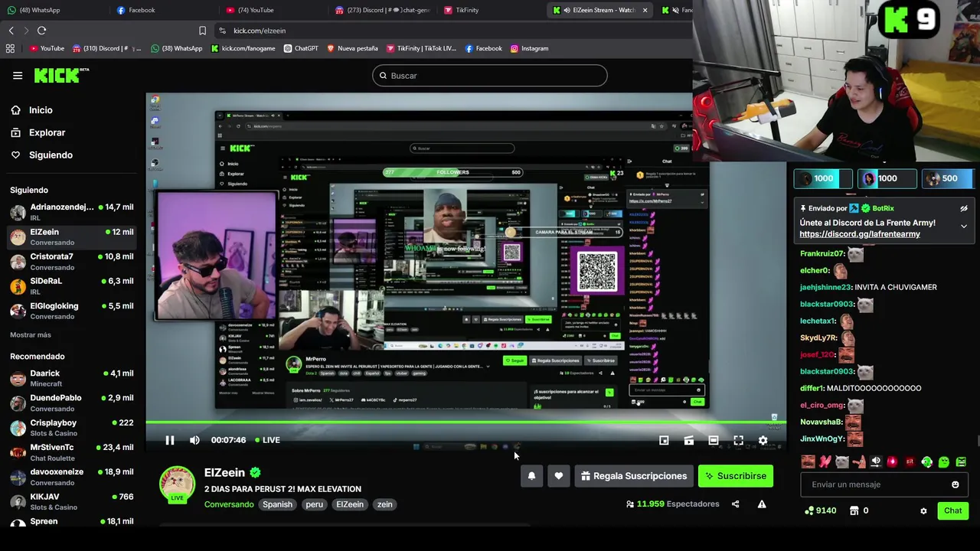The width and height of the screenshot is (980, 551).
Task: Click the 9140 channel points icon
Action: [x=809, y=510]
